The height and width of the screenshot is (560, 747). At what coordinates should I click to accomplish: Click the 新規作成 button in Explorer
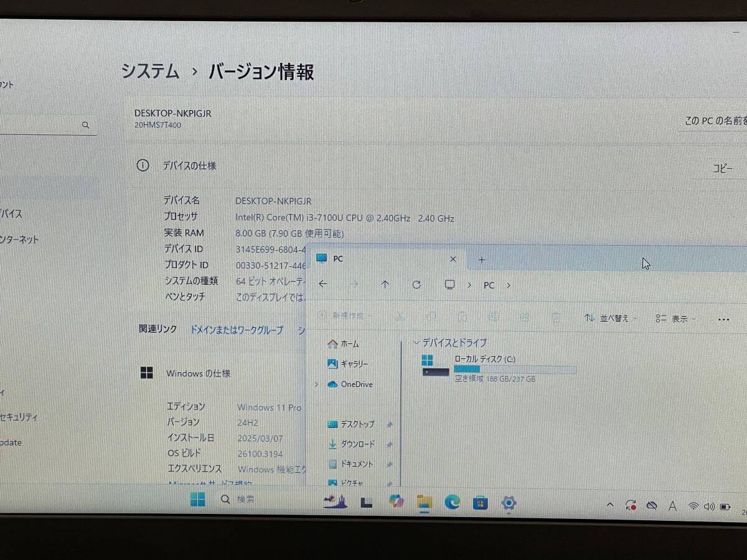(x=345, y=315)
